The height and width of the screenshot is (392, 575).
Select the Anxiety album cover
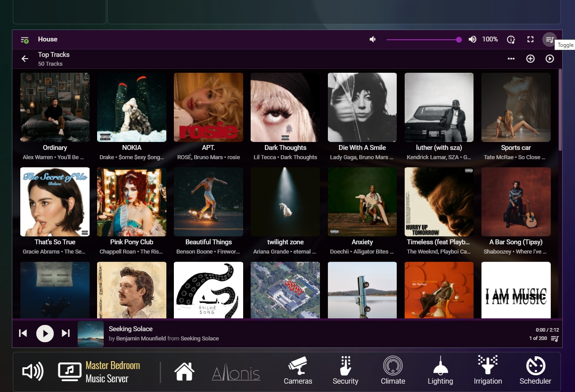click(x=362, y=202)
